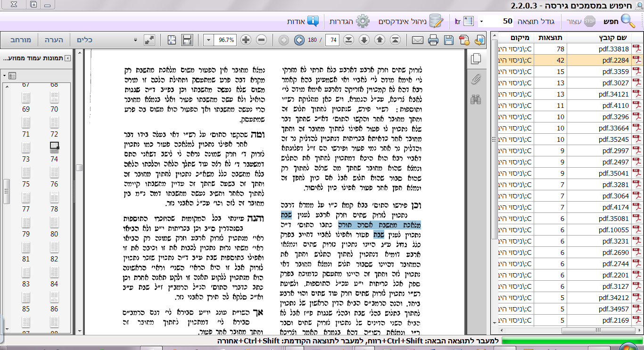Jump to last page in PDF toolbar

(348, 40)
